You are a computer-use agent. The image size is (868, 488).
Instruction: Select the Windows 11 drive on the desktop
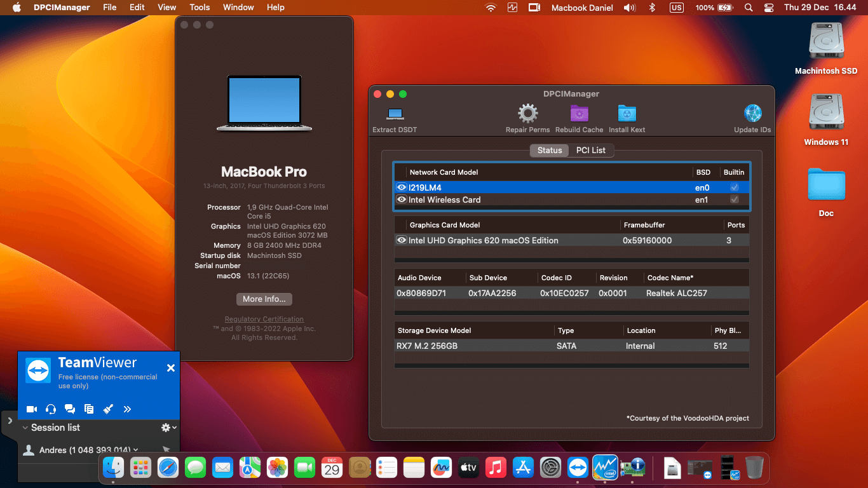coord(826,119)
